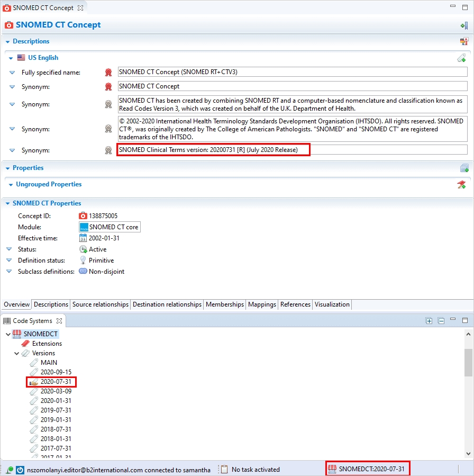Click the add property icon in Properties section
This screenshot has height=476, width=474.
pos(464,168)
